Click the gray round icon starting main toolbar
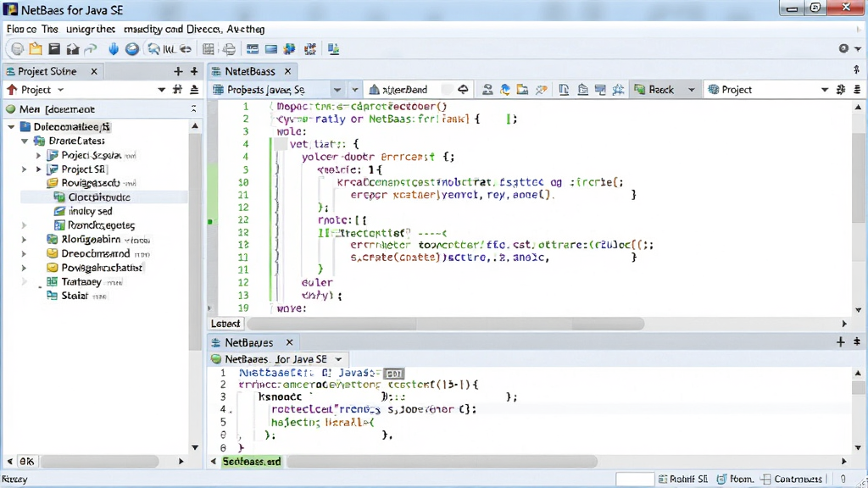The height and width of the screenshot is (488, 868). coord(17,49)
